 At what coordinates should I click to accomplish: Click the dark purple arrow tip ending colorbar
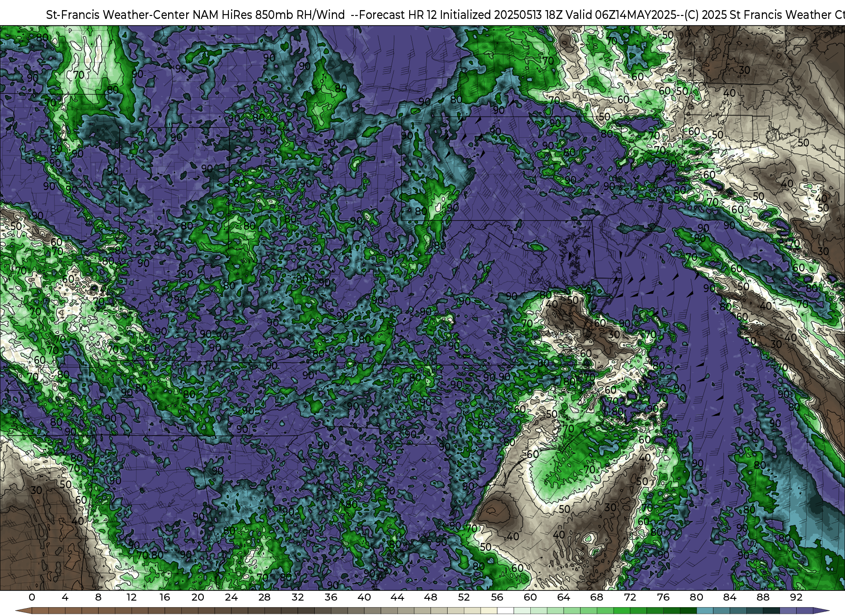(x=821, y=611)
